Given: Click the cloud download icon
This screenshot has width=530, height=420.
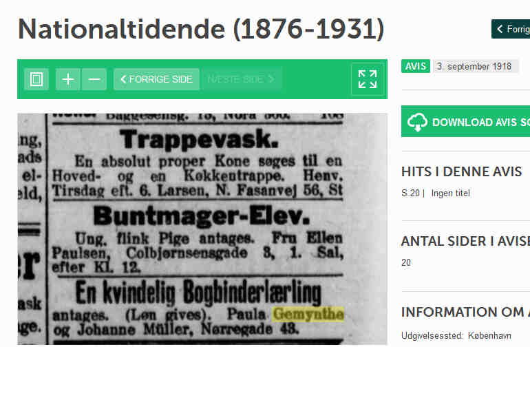Looking at the screenshot, I should coord(417,122).
